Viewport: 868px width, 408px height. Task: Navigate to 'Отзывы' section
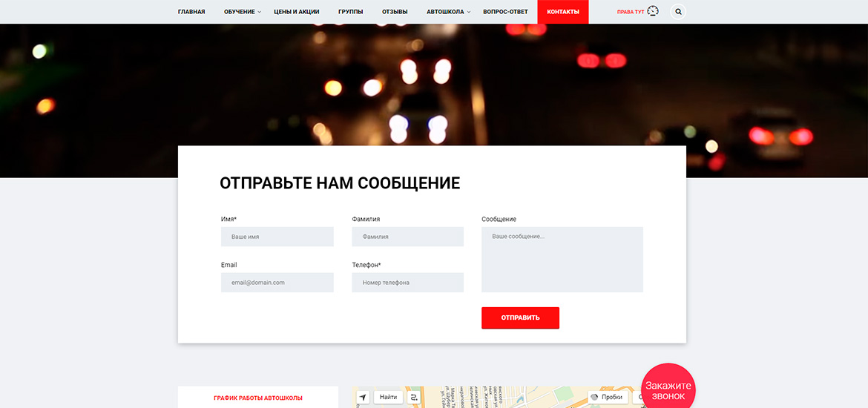click(x=395, y=12)
